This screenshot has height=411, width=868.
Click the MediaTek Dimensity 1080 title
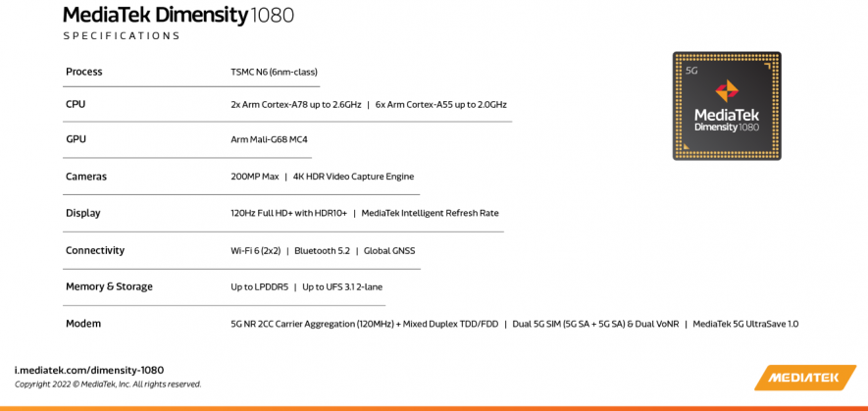(x=179, y=15)
